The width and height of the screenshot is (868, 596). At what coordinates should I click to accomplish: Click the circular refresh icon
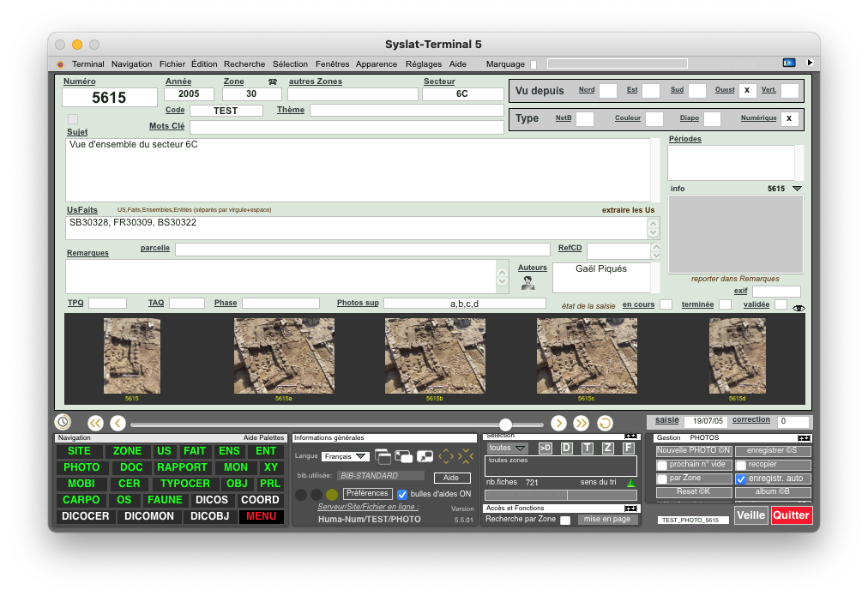(x=605, y=424)
